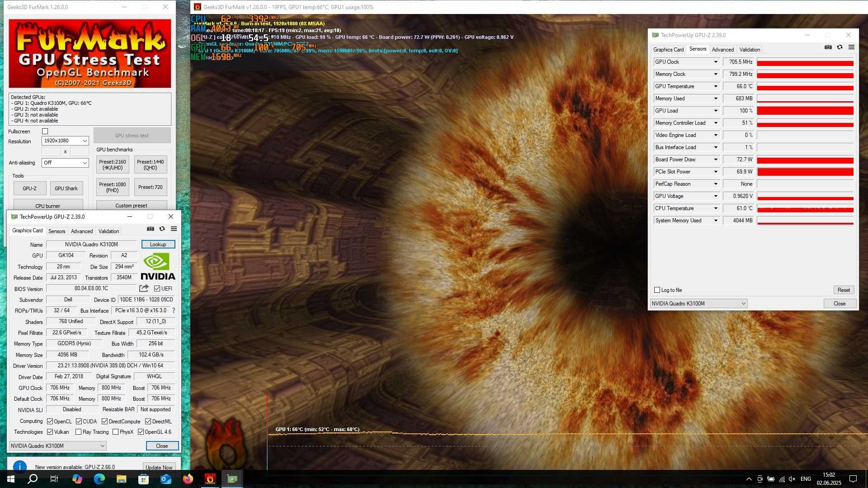Click the muted volume tray icon

pyautogui.click(x=792, y=479)
